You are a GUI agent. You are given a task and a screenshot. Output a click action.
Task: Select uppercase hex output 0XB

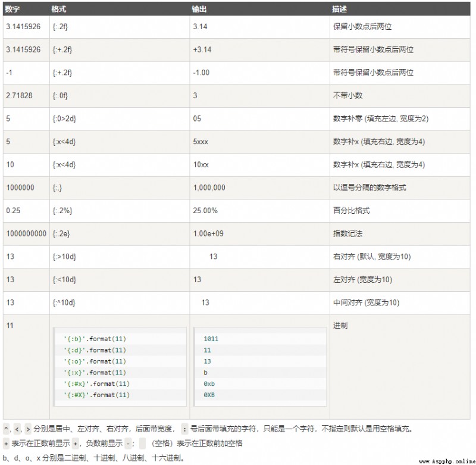click(209, 395)
